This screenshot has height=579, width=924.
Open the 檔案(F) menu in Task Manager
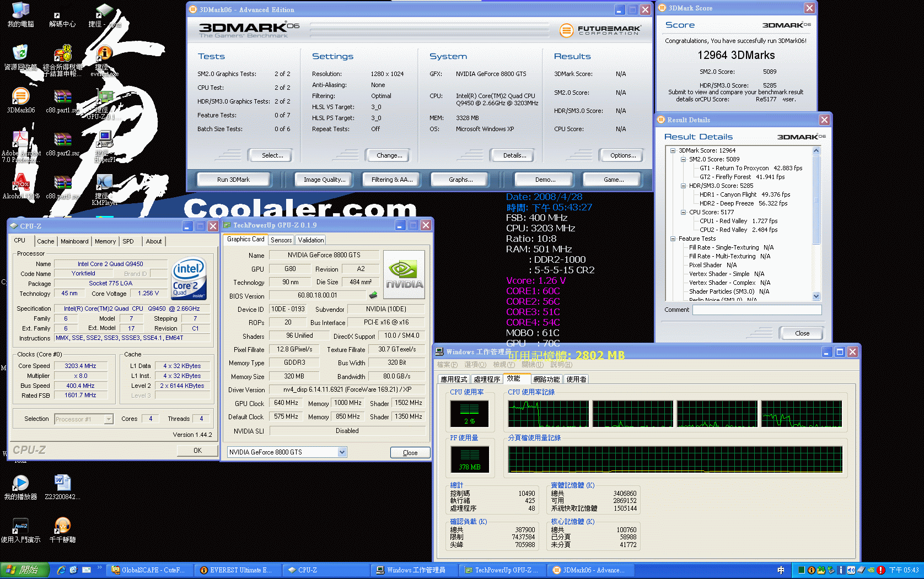click(447, 365)
